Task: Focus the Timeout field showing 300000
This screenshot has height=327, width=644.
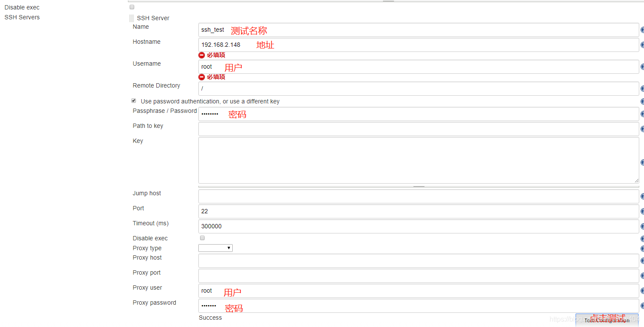Action: (419, 227)
